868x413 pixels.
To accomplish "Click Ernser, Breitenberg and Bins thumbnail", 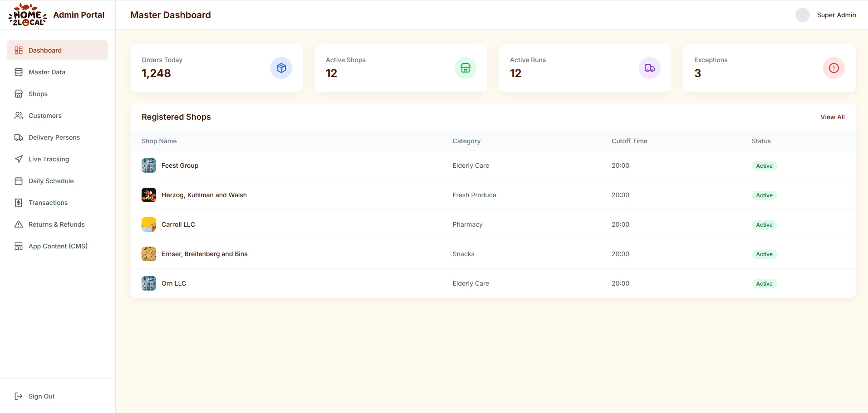I will click(149, 254).
